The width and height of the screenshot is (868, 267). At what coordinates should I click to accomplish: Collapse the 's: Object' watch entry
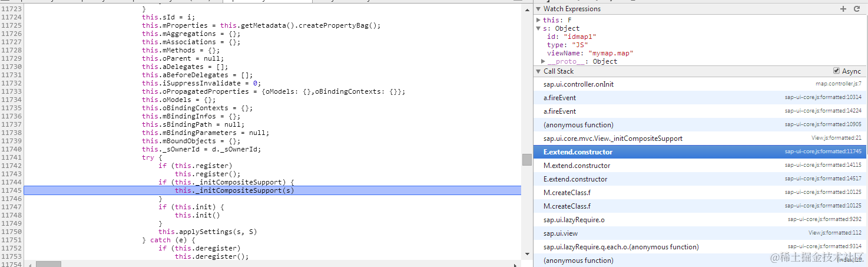538,28
